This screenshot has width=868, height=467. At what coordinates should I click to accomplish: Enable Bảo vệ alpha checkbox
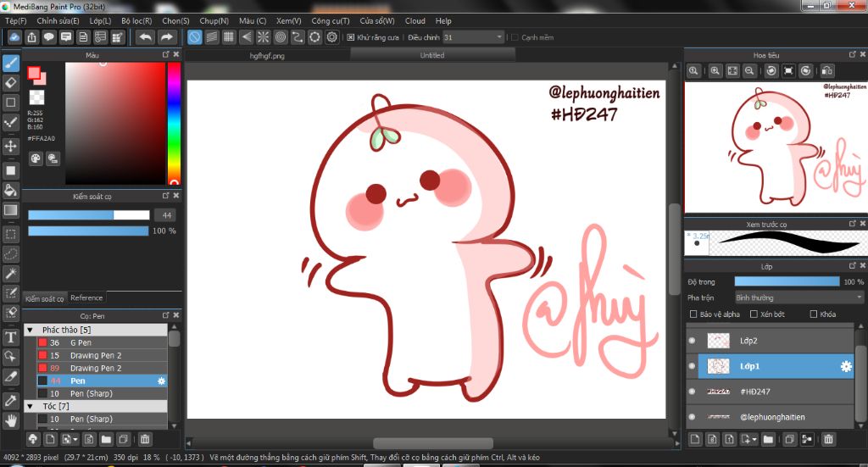[693, 314]
